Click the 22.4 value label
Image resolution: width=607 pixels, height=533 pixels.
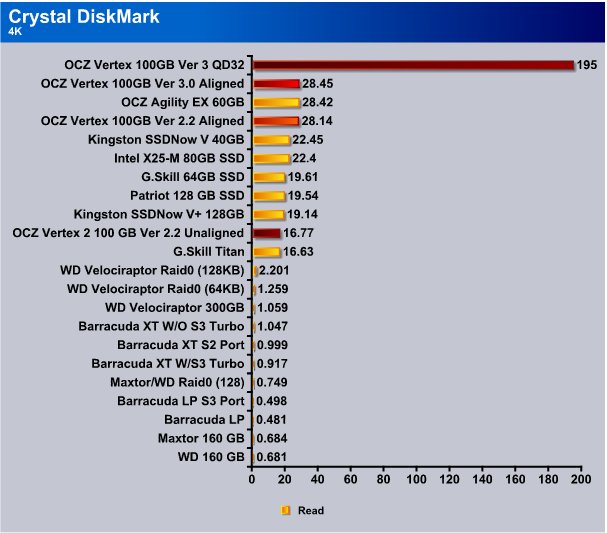pos(304,158)
